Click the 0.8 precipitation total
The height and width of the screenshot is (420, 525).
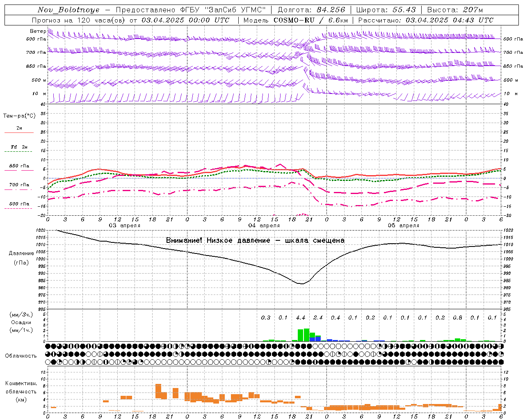(x=457, y=317)
